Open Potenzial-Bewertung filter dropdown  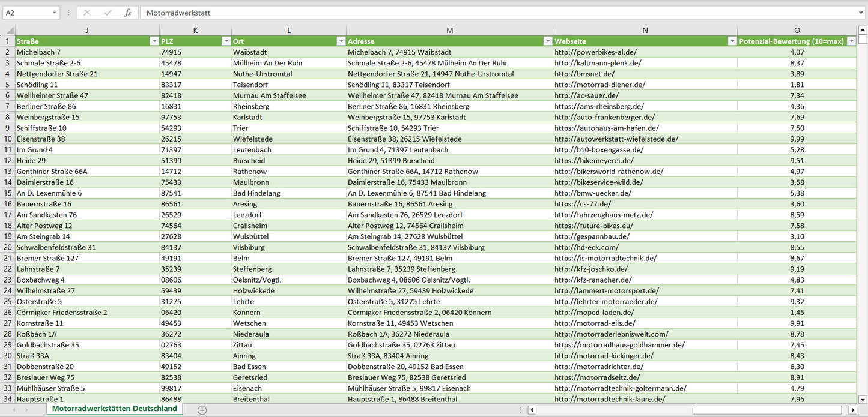851,41
